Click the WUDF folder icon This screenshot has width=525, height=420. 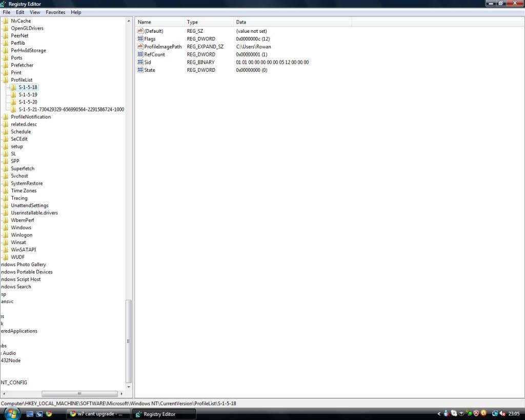(5, 257)
